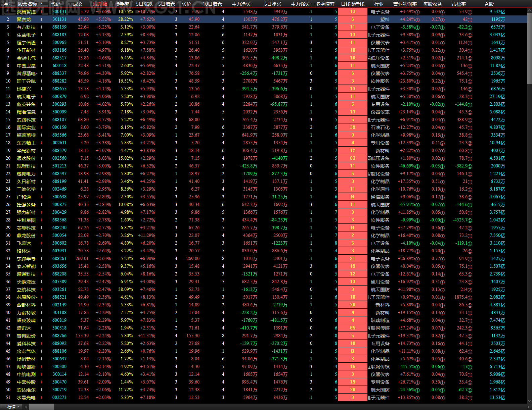Screen dimensions: 532x410
Task: Sort by the 10日增仓 column header
Action: (x=212, y=4)
